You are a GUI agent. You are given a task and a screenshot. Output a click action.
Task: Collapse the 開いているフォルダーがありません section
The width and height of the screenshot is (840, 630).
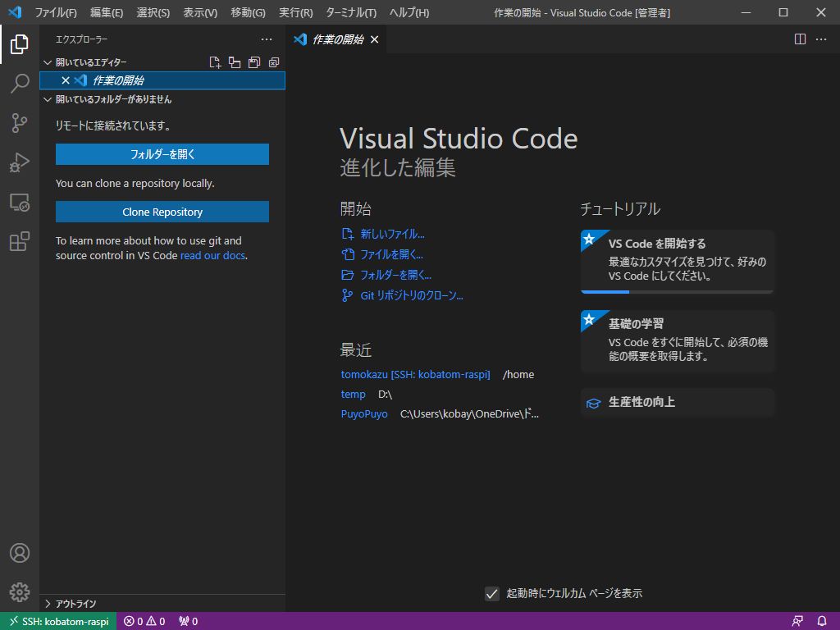point(48,99)
